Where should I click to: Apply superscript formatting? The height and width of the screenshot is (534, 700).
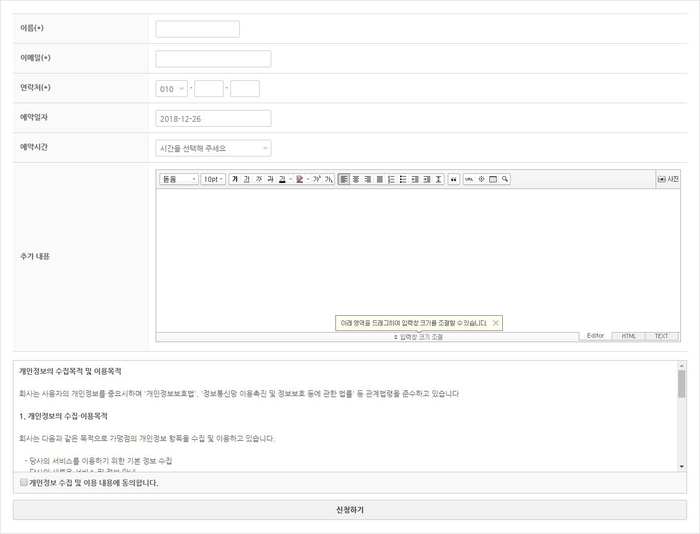coord(317,179)
